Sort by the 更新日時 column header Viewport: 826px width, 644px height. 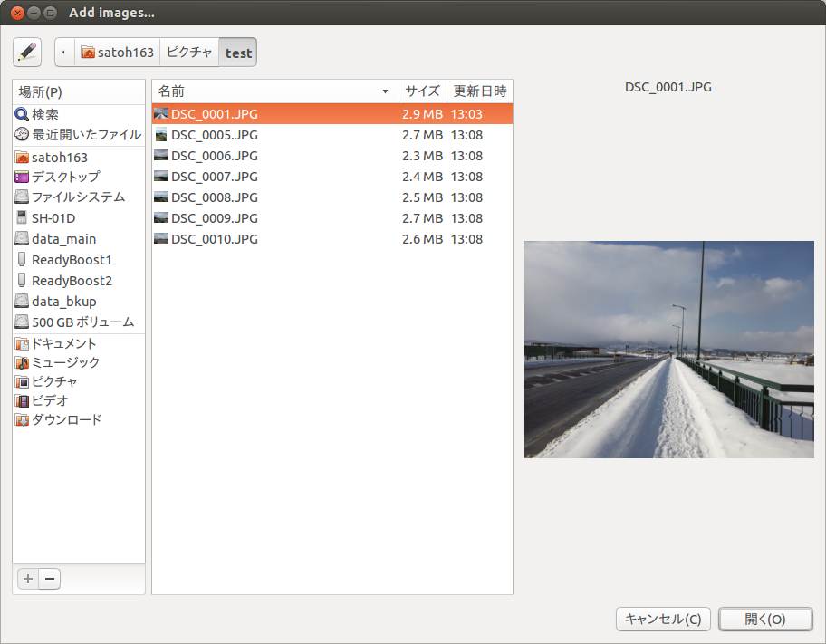click(x=480, y=91)
